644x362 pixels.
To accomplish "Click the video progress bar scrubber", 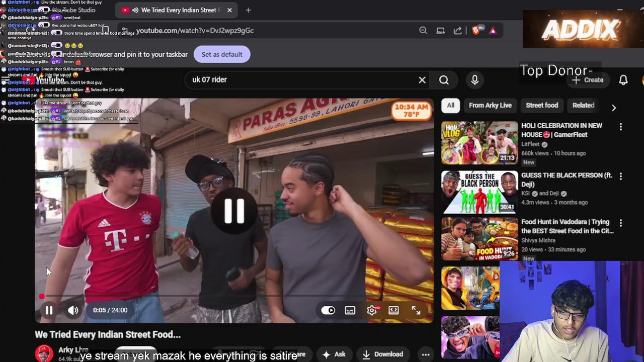I will (x=42, y=297).
